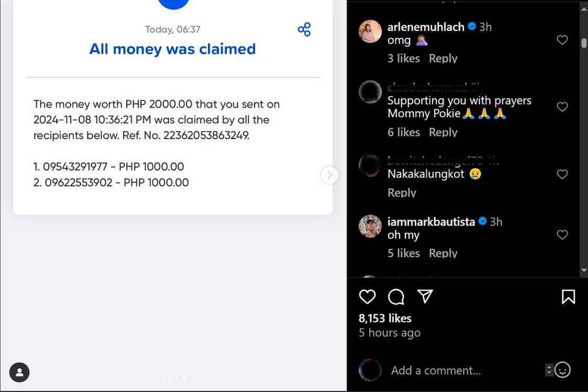Reply to arlenemuhlach's comment

click(x=443, y=58)
